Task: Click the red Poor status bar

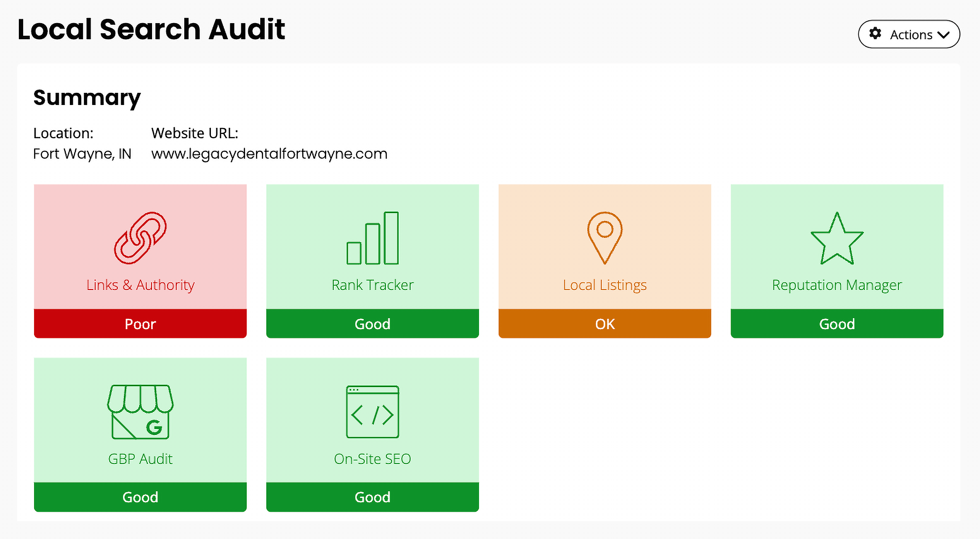Action: (x=140, y=324)
